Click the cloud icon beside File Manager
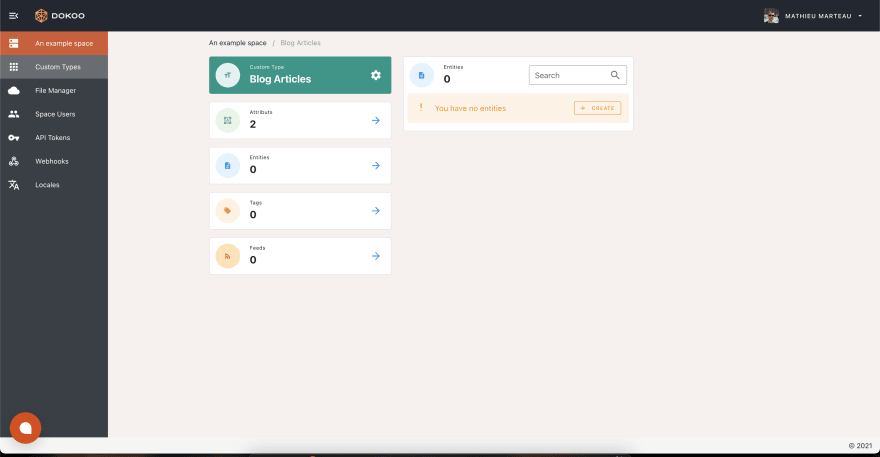The height and width of the screenshot is (457, 880). (13, 90)
